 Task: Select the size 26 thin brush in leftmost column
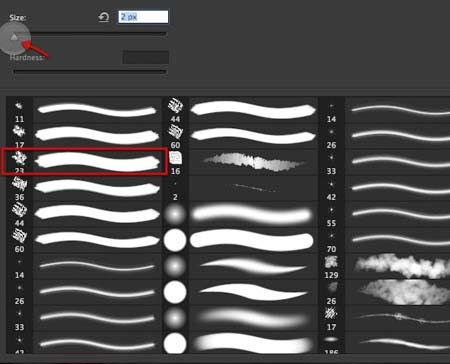[x=84, y=292]
